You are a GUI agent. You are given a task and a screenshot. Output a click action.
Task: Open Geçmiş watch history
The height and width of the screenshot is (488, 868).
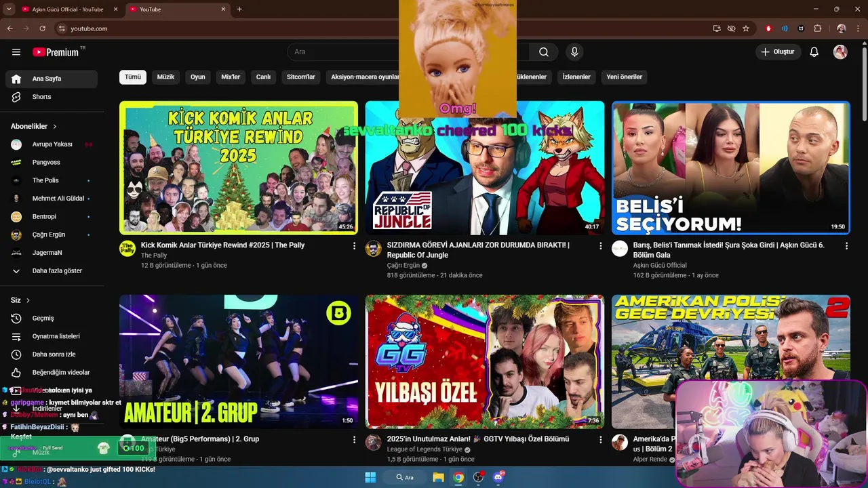[52, 319]
